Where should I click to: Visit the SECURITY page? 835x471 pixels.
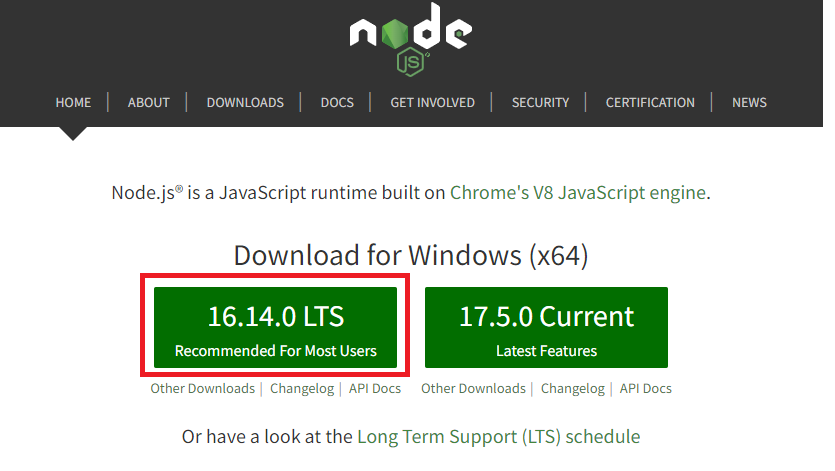click(x=541, y=102)
